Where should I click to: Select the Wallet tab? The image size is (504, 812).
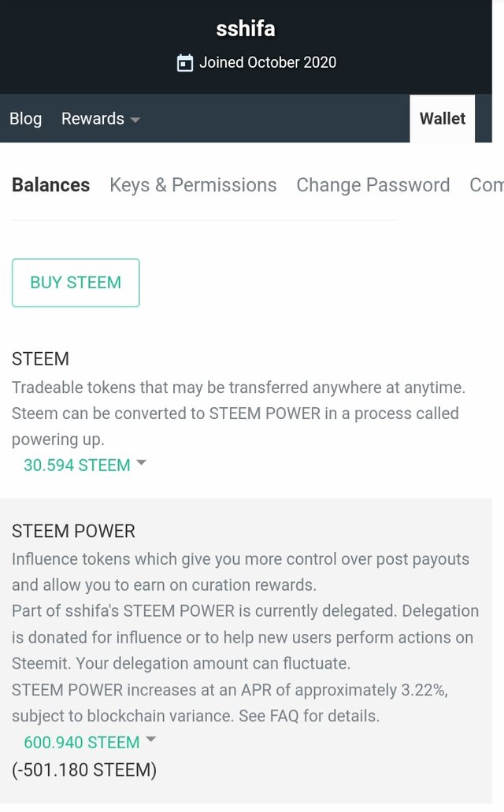442,119
